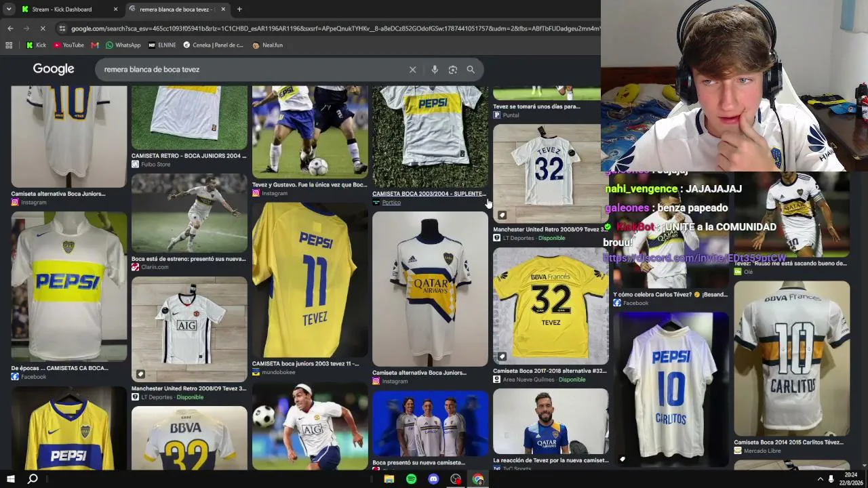Viewport: 868px width, 488px height.
Task: Submit the search with the magnifier icon
Action: point(471,70)
